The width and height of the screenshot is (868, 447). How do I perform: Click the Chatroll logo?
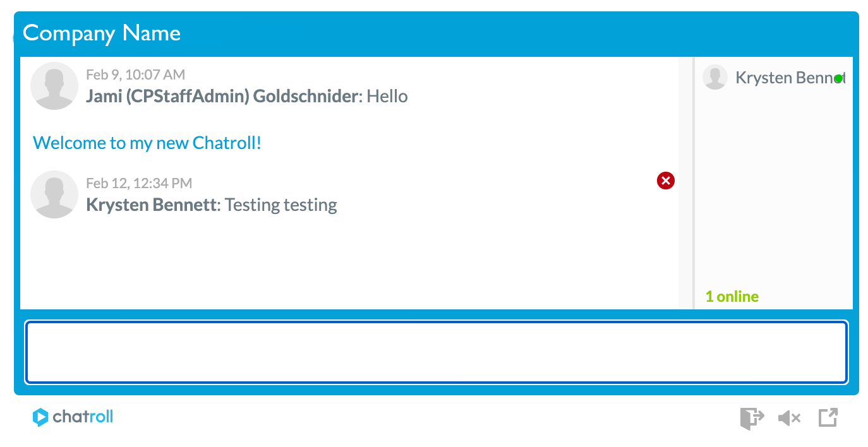click(73, 417)
